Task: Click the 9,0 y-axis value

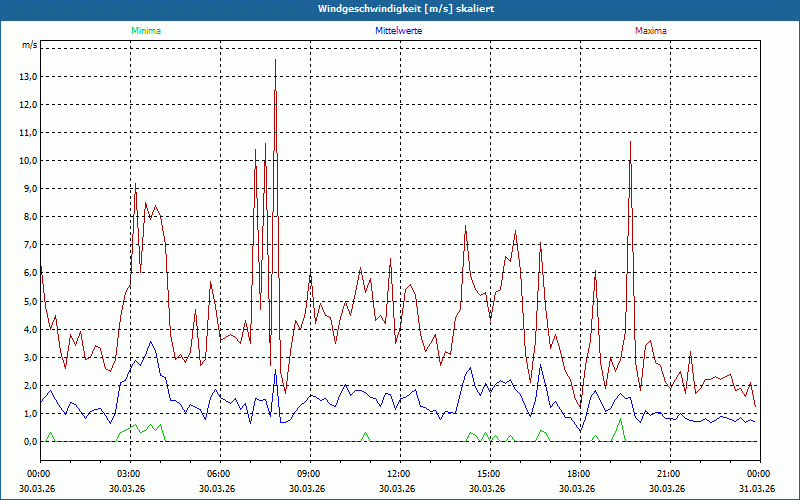Action: (30, 189)
